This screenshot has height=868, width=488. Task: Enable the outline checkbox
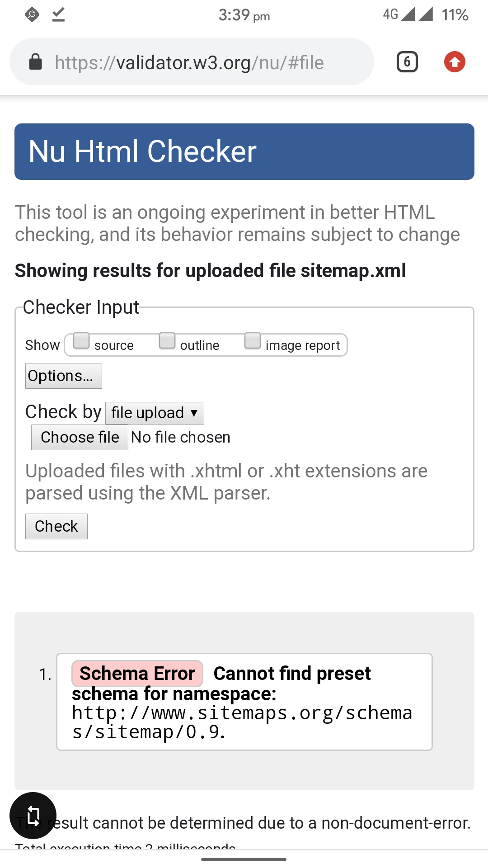pyautogui.click(x=167, y=340)
